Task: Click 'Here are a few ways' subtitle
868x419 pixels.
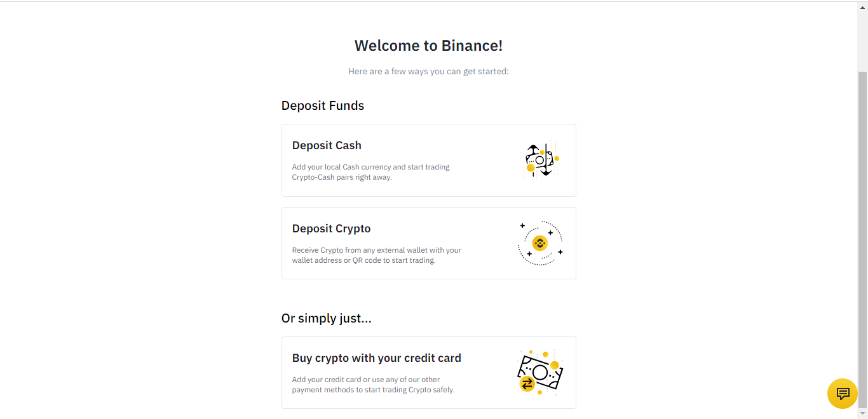Action: click(428, 71)
